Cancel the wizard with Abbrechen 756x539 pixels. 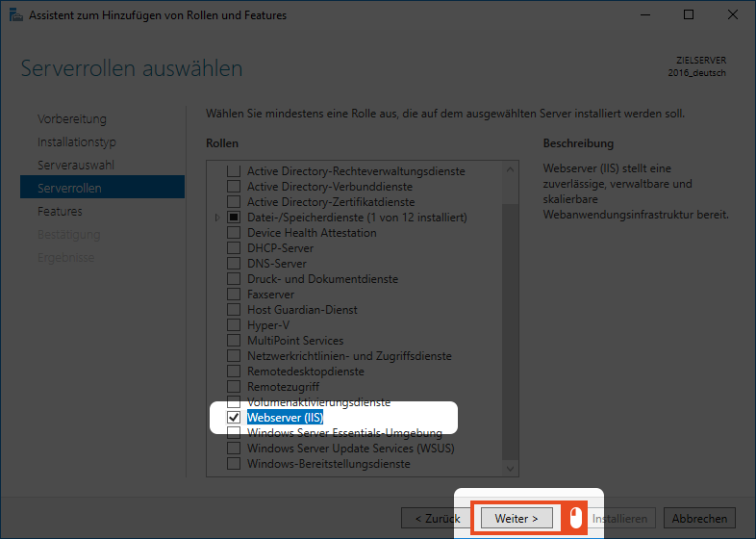[x=699, y=518]
